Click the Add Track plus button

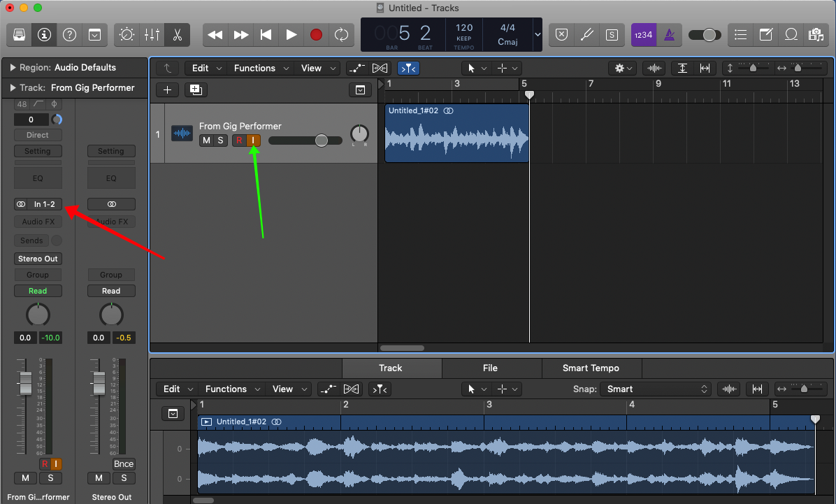[167, 89]
